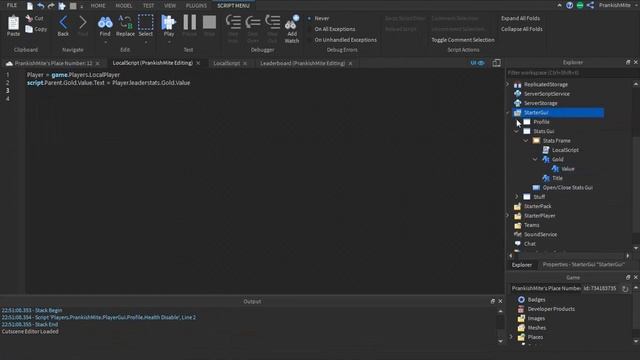Click the Add Watch icon

(x=292, y=23)
